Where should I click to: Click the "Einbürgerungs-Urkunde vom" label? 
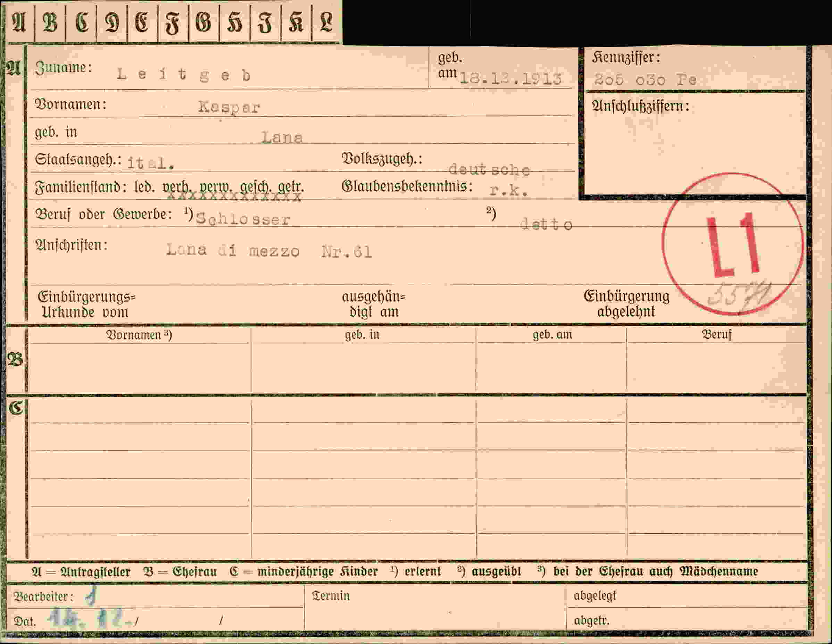pyautogui.click(x=87, y=304)
